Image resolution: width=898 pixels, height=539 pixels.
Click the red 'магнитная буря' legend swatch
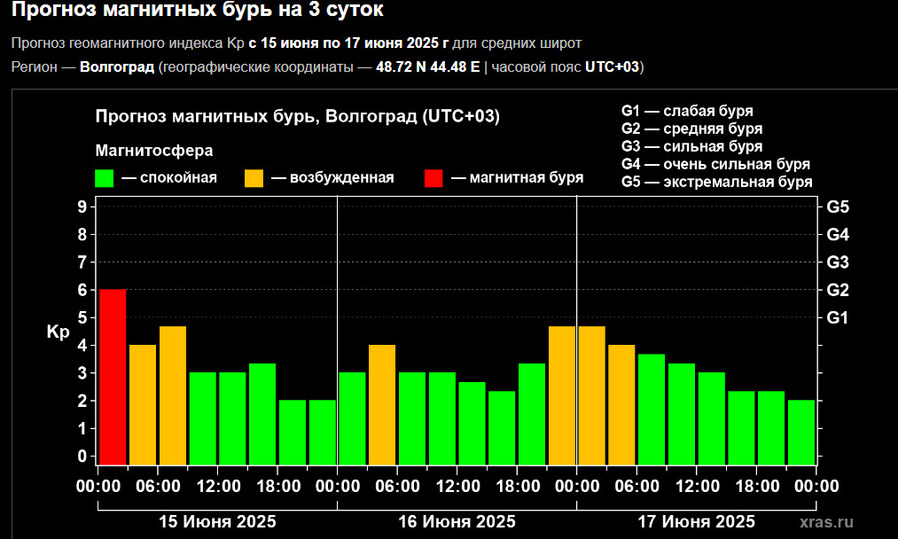point(433,178)
